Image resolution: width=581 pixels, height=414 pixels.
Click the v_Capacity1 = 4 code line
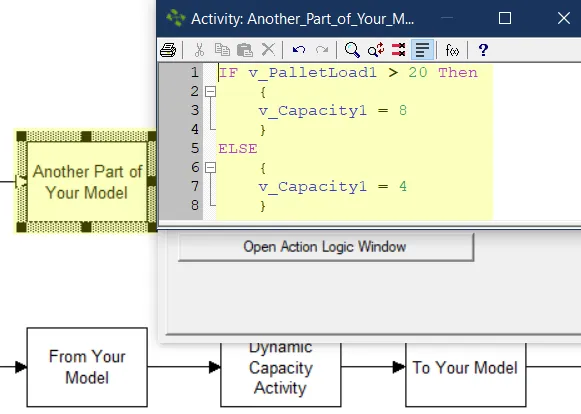coord(332,186)
